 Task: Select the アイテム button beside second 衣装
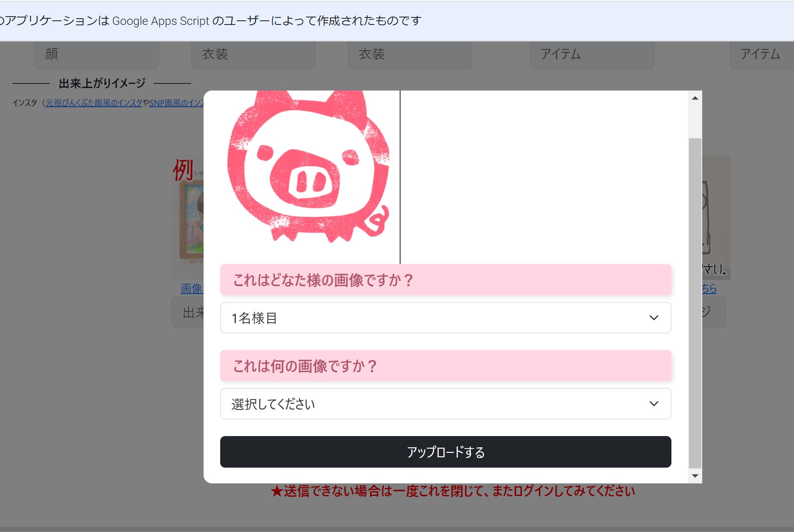(x=592, y=54)
